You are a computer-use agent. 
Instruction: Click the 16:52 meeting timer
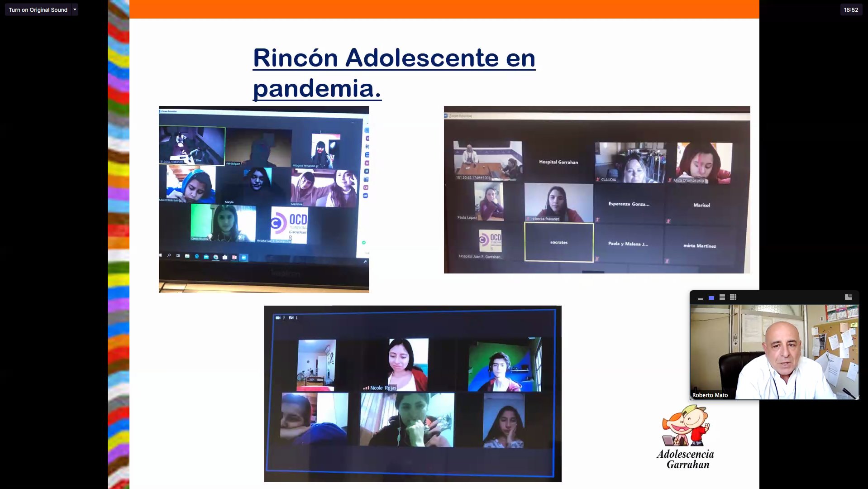851,10
